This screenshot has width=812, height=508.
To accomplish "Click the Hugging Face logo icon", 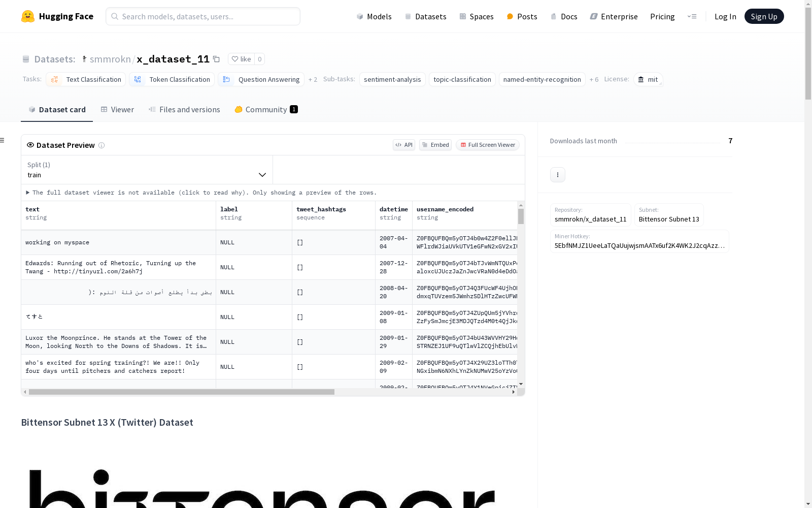I will coord(28,16).
